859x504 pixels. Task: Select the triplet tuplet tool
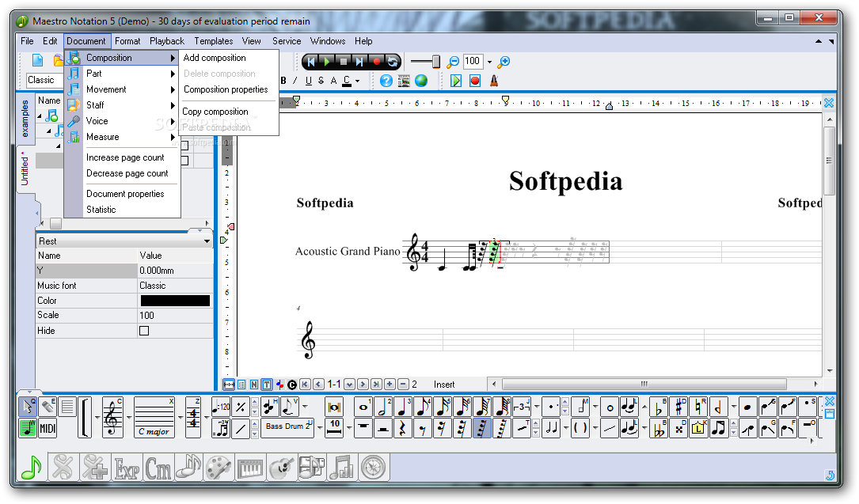tap(522, 407)
